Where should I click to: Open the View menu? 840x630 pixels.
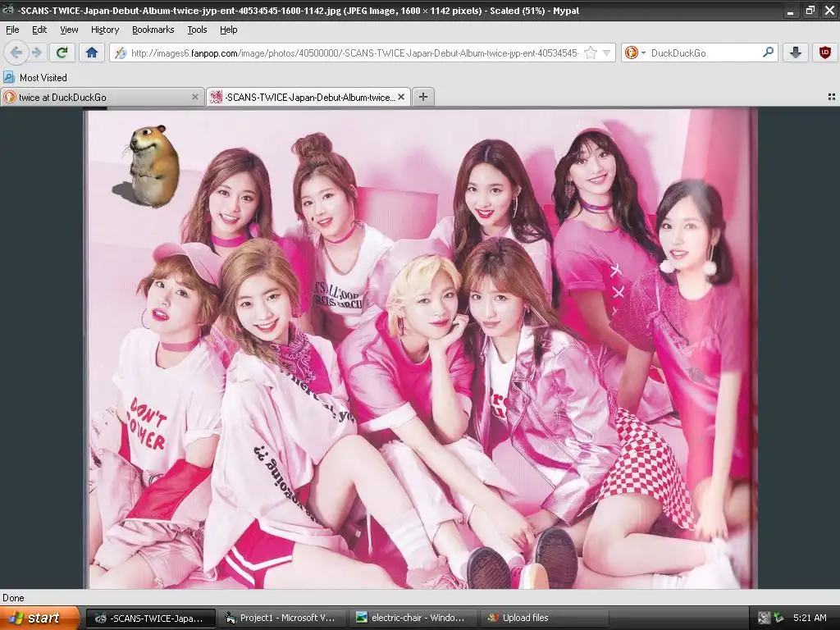pyautogui.click(x=69, y=30)
